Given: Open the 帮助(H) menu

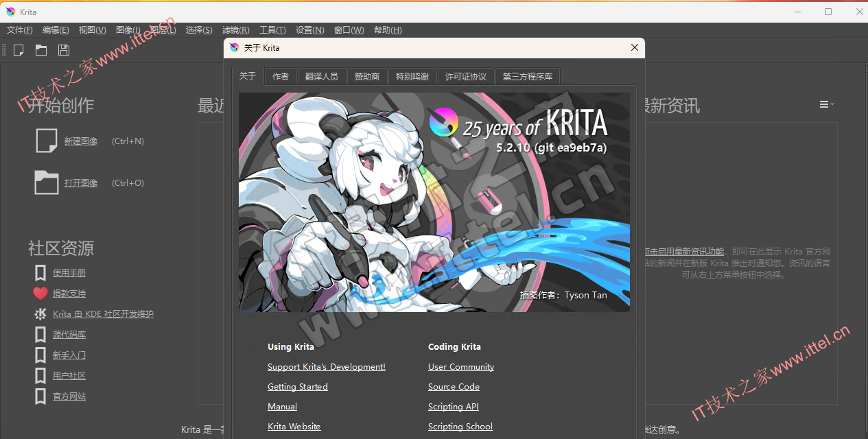Looking at the screenshot, I should [388, 30].
